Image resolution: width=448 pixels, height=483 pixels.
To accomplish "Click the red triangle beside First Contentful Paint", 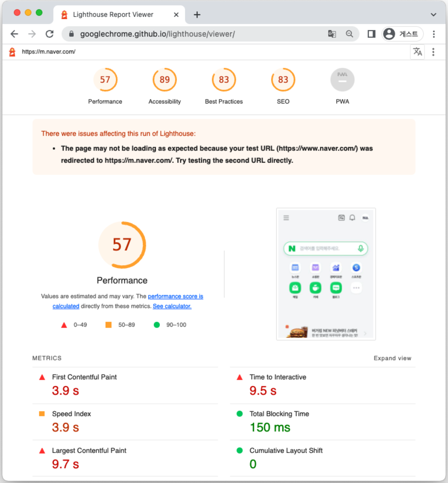I will pyautogui.click(x=42, y=377).
